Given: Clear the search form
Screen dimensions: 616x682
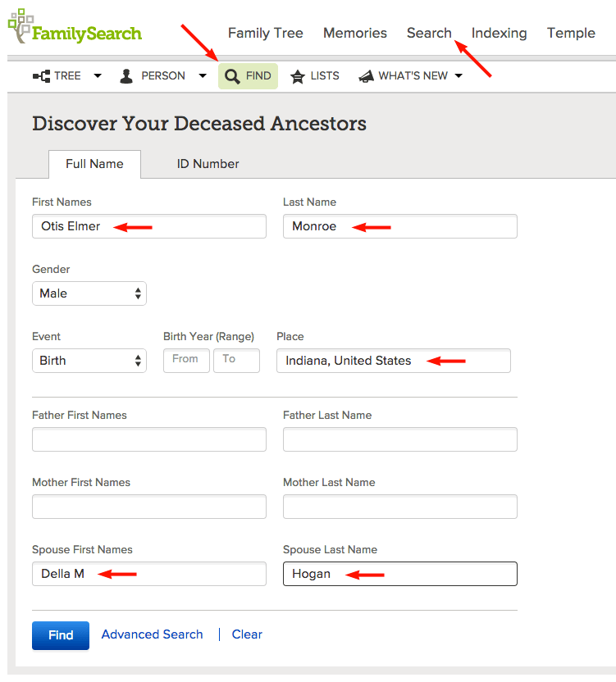Looking at the screenshot, I should [246, 634].
